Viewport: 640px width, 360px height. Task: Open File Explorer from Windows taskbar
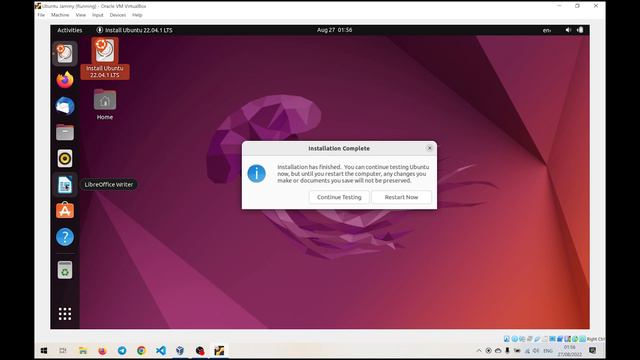(x=83, y=351)
